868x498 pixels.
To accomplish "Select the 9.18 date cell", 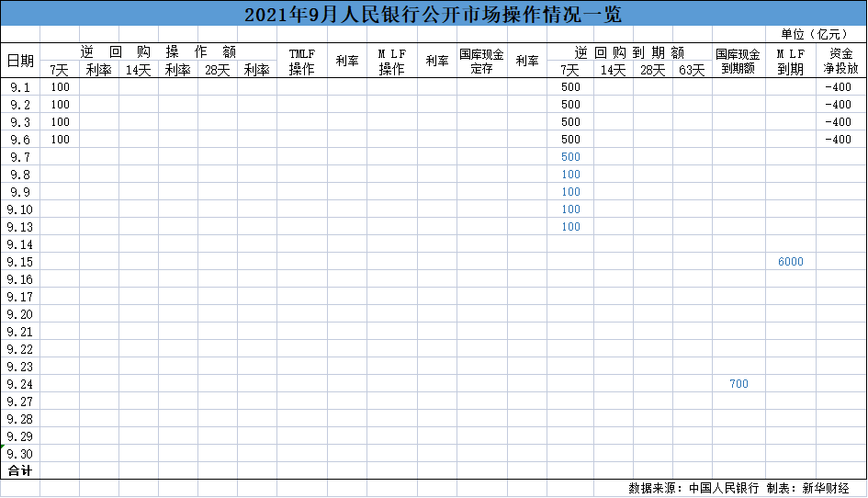I will coord(20,297).
